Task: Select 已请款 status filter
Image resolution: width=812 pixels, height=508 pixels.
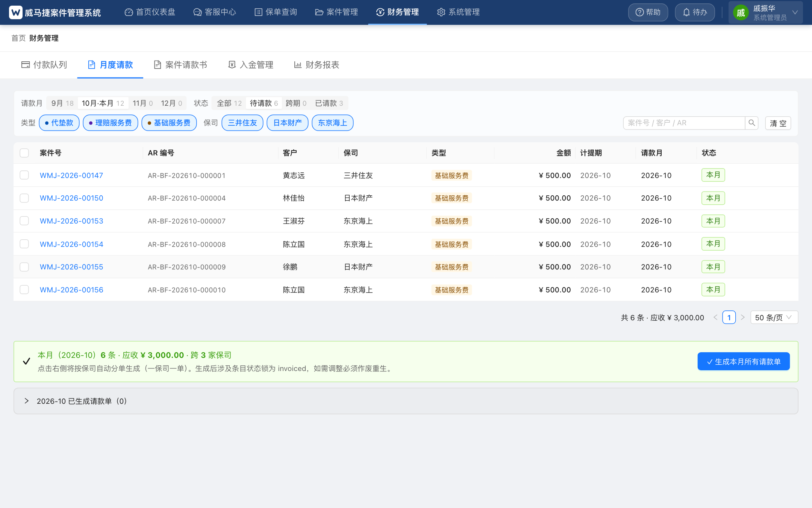Action: pos(329,103)
